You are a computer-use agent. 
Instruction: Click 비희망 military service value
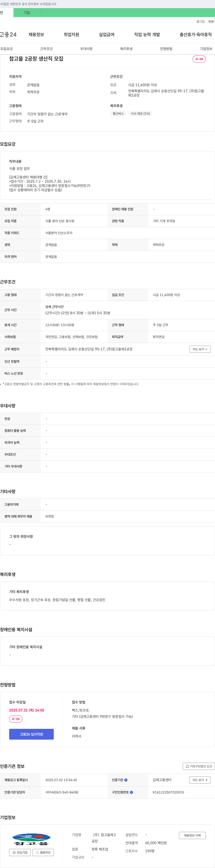[50, 516]
